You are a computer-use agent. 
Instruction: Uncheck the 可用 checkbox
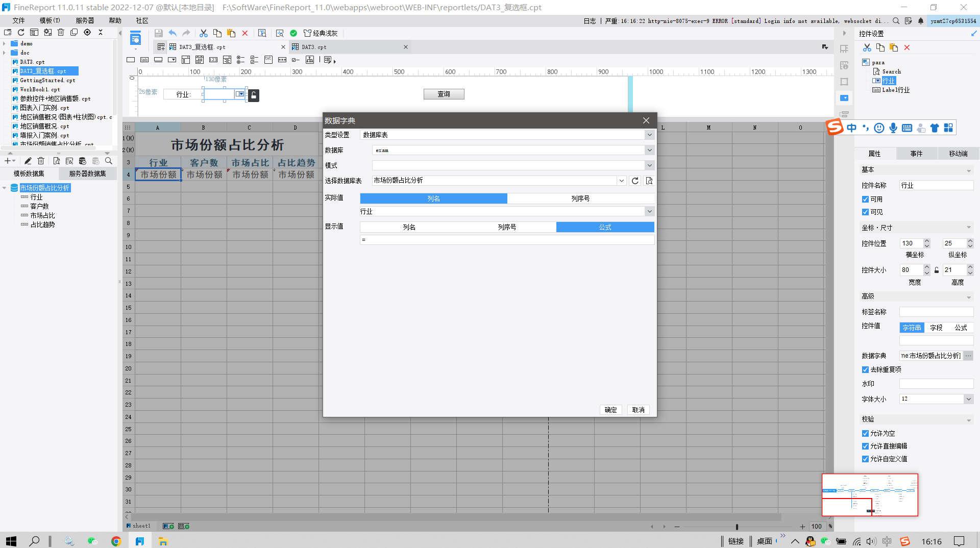point(865,199)
